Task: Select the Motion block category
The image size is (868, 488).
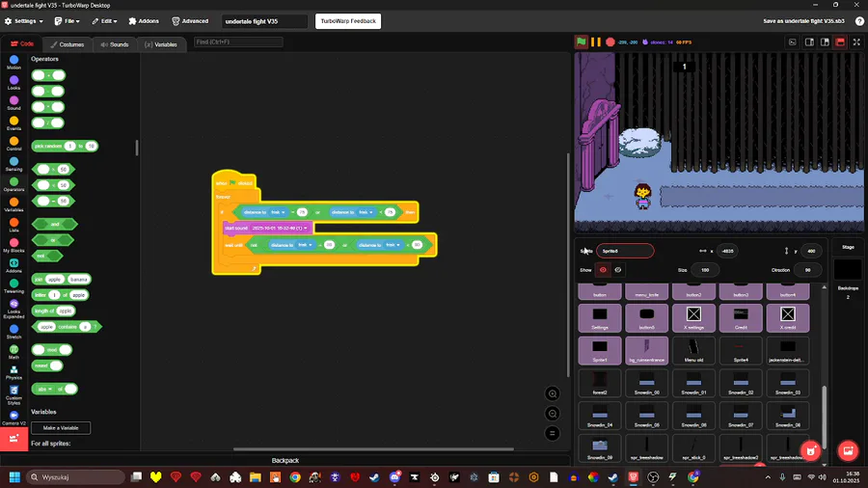Action: point(14,62)
